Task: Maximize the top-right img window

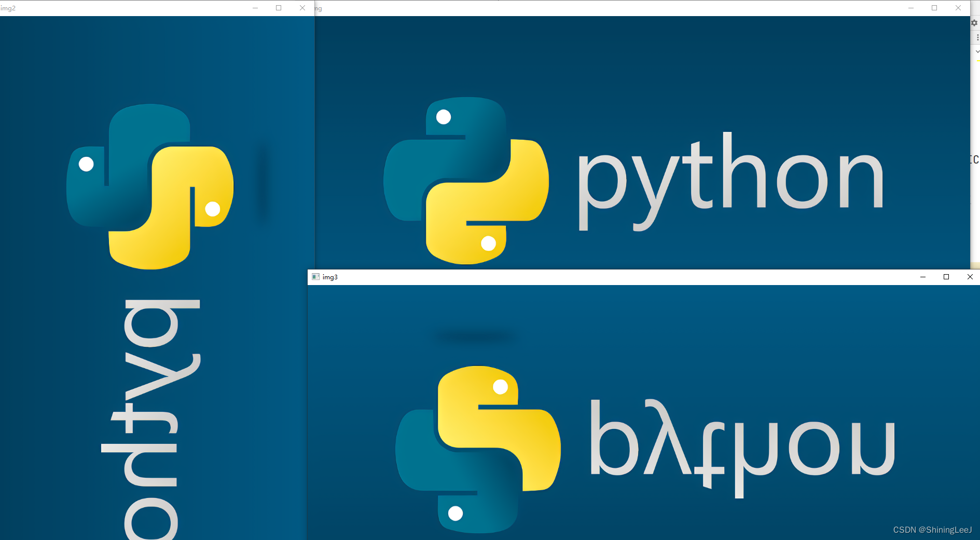Action: [x=934, y=8]
